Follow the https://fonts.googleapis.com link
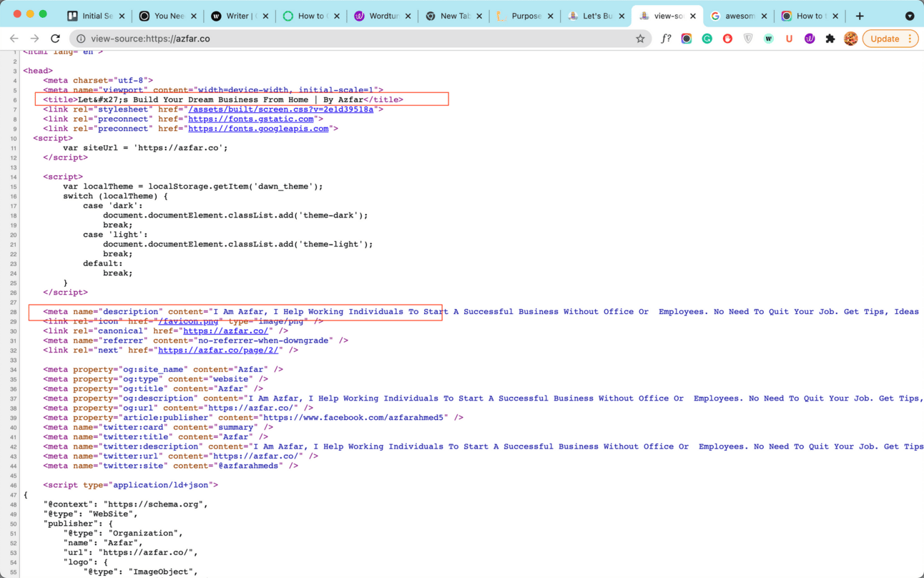924x578 pixels. point(258,129)
